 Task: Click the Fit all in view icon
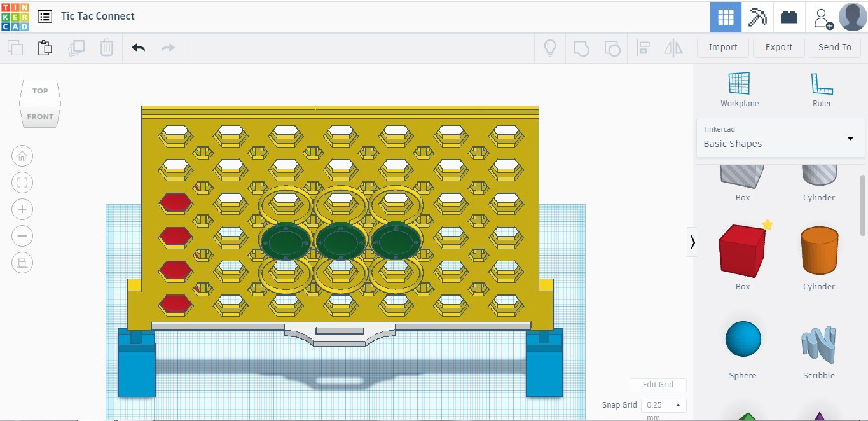(22, 183)
